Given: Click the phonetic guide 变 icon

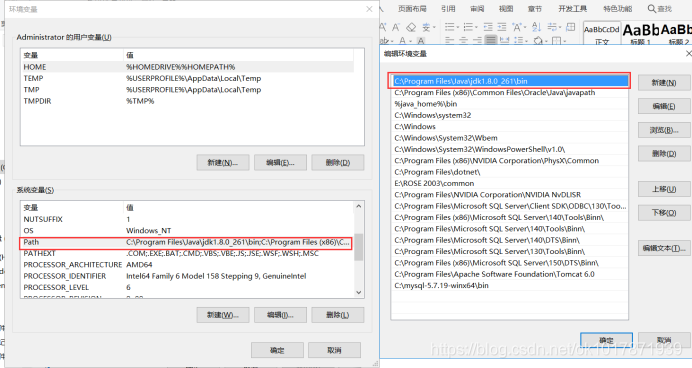Looking at the screenshot, I should point(426,27).
